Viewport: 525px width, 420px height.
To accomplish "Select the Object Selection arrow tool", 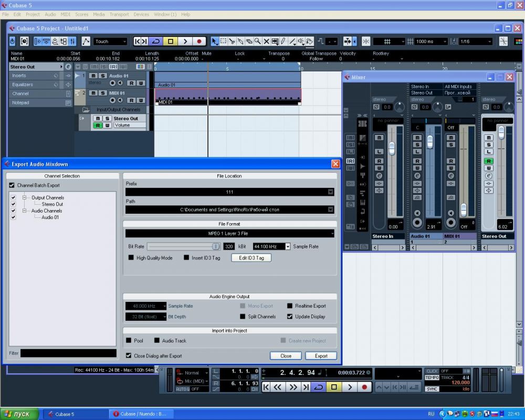I will tap(214, 41).
